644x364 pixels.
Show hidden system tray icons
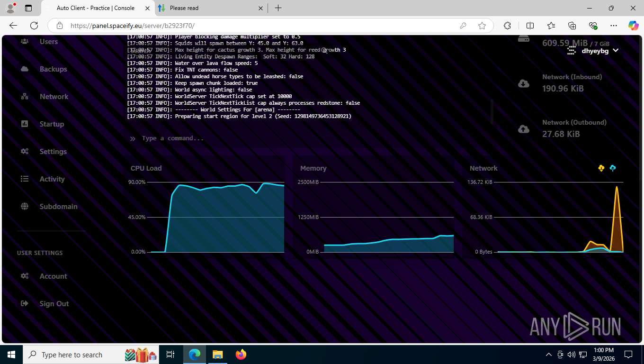pyautogui.click(x=549, y=355)
